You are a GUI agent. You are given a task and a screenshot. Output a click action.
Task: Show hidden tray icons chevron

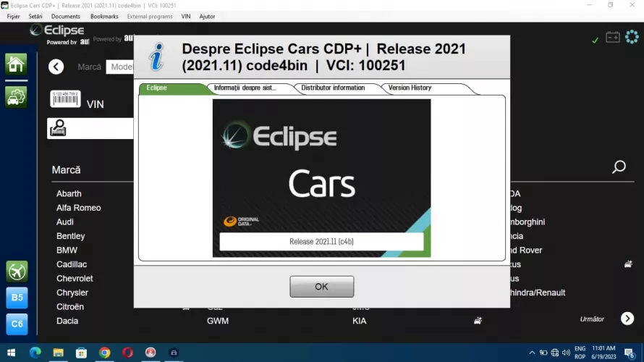(532, 353)
